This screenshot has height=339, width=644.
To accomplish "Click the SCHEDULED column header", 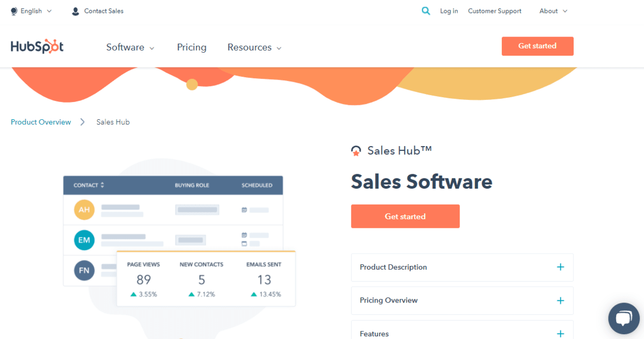I will click(257, 185).
